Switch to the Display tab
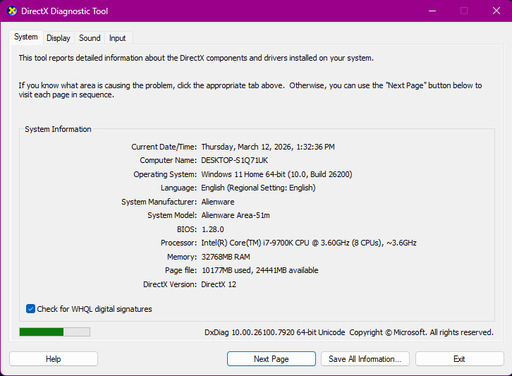The width and height of the screenshot is (512, 376). 58,38
